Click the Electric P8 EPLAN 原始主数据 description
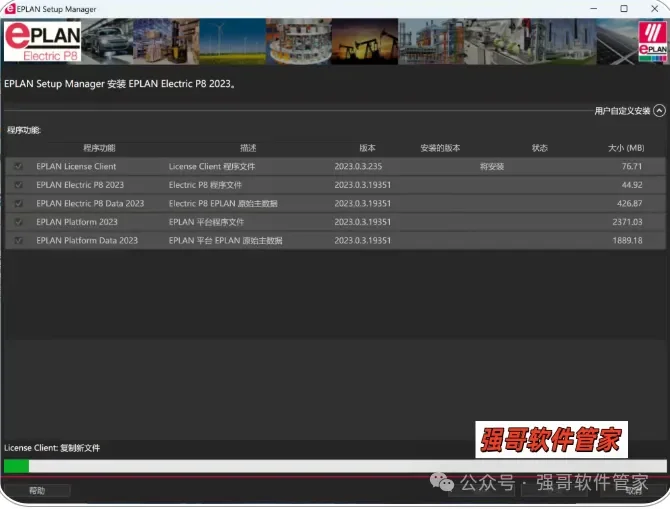Screen dimensions: 670x509 pyautogui.click(x=223, y=203)
